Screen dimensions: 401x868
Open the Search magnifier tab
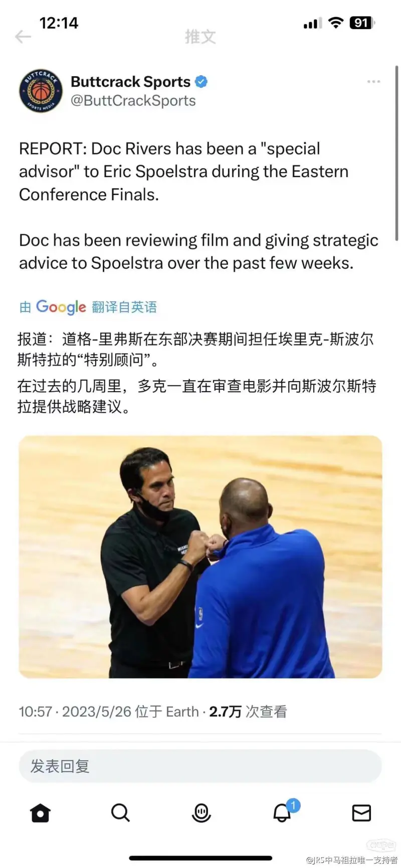[120, 813]
